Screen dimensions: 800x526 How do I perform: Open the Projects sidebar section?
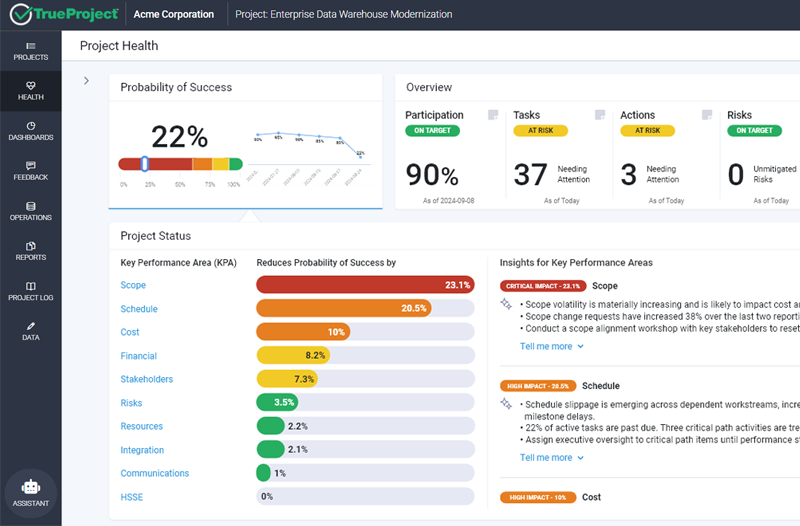tap(31, 51)
